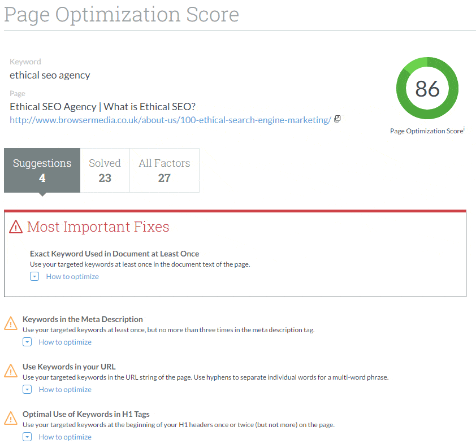Click the 86 score donut chart
476x448 pixels.
[x=427, y=88]
